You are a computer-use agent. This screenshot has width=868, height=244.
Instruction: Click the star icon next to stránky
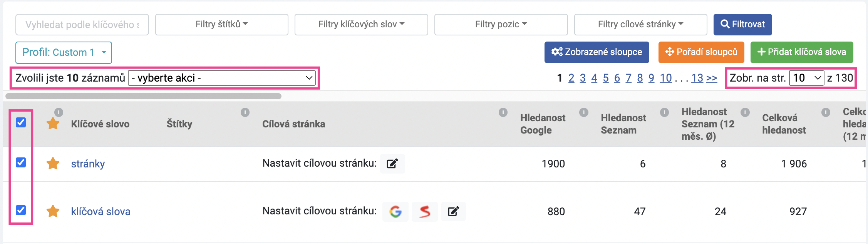(53, 164)
